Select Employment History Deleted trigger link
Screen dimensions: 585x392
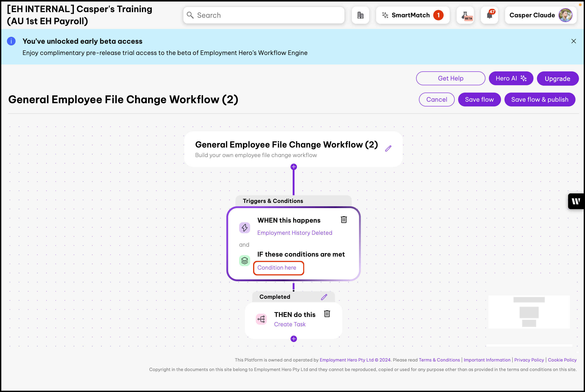point(295,233)
